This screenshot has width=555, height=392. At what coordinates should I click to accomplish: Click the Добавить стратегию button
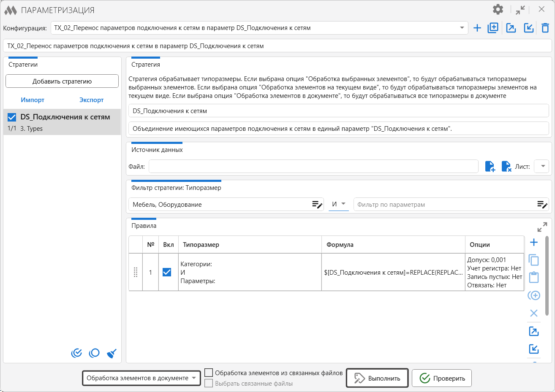[62, 81]
